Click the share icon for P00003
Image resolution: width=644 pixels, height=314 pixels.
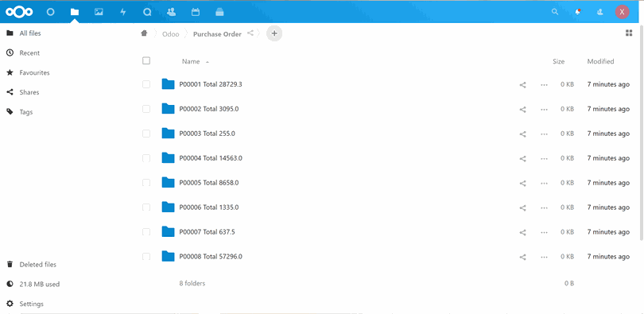(x=523, y=134)
